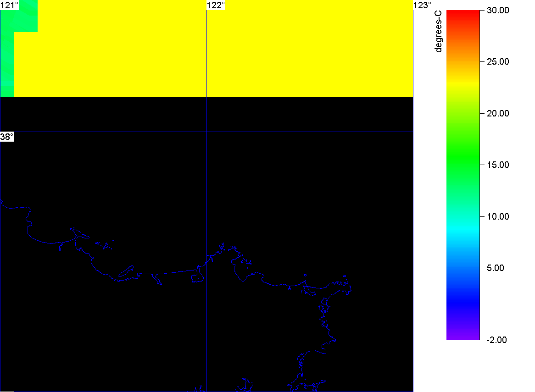The width and height of the screenshot is (535, 392).
Task: Click the 30.00 colorbar value
Action: [498, 10]
